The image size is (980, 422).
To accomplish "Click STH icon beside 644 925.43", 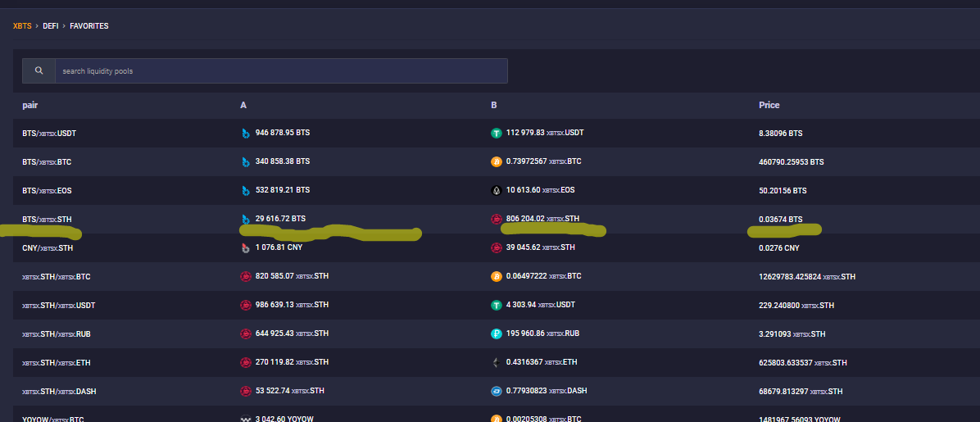I will pos(246,334).
